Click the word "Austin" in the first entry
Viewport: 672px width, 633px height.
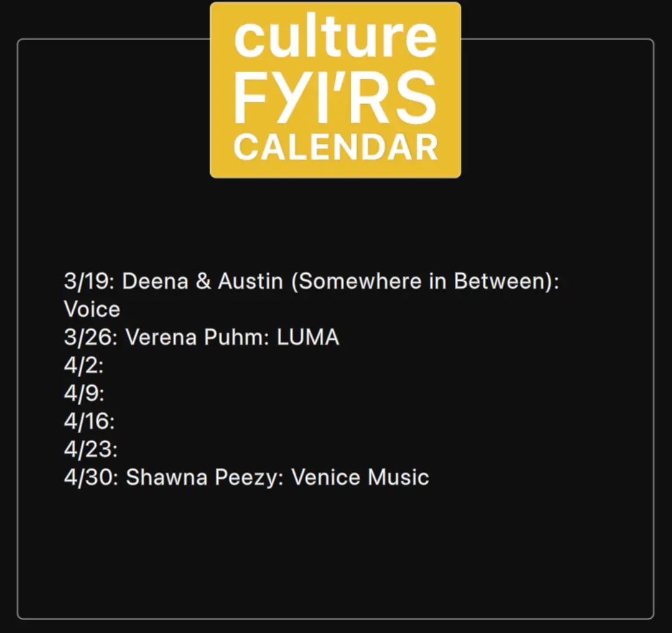click(250, 281)
